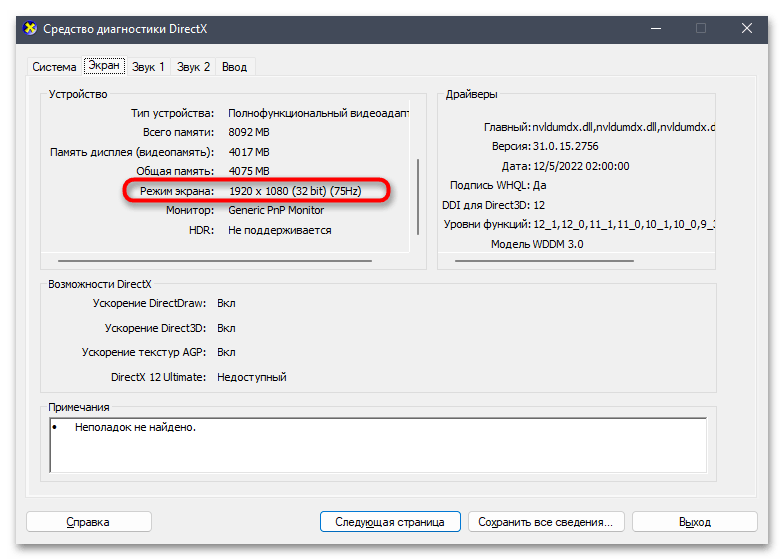Click the Не поддерживается HDR value
The height and width of the screenshot is (560, 784).
click(x=280, y=230)
